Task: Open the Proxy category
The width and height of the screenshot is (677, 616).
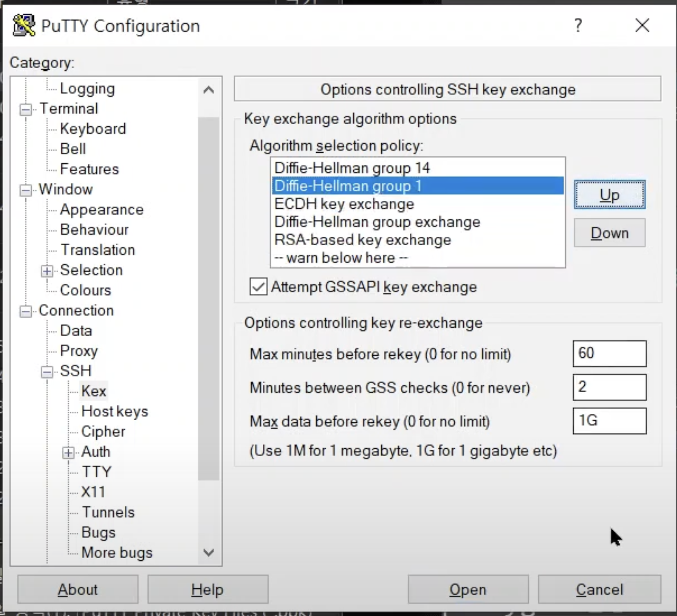Action: tap(79, 351)
